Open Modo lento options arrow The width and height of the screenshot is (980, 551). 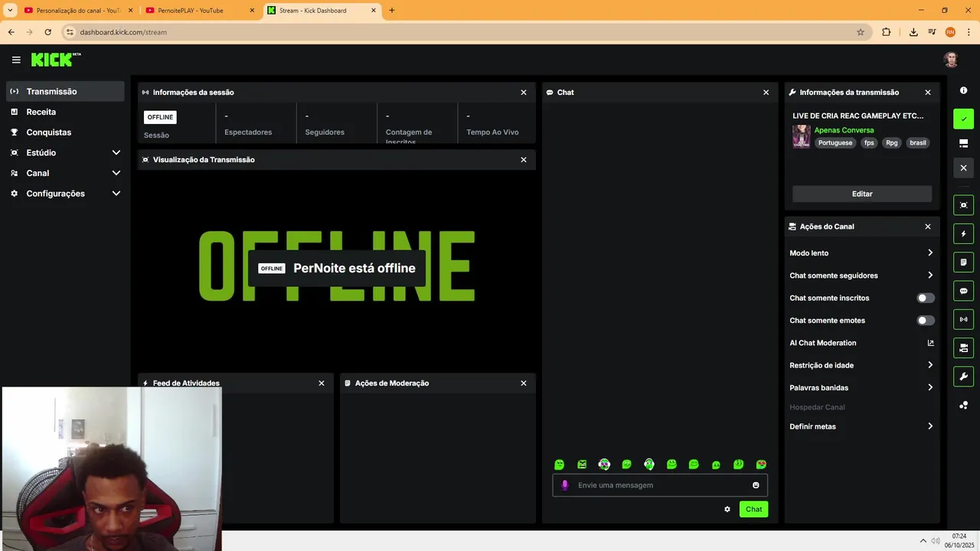pos(930,253)
